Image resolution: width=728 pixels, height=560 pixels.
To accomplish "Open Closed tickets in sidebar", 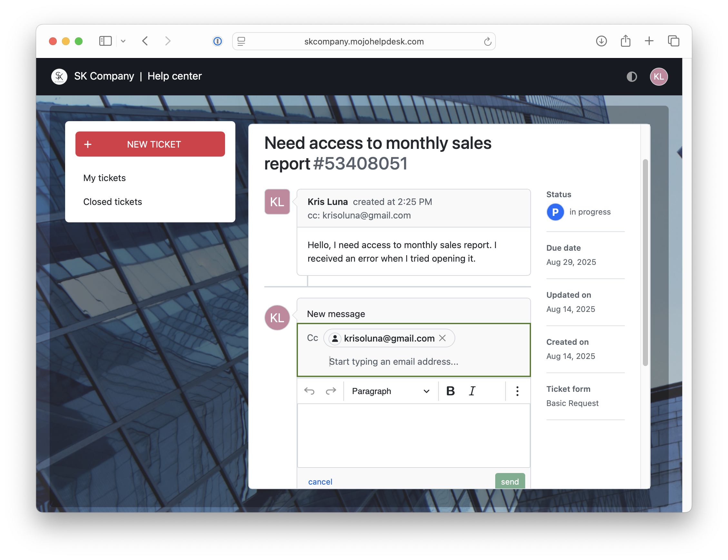I will [x=112, y=202].
